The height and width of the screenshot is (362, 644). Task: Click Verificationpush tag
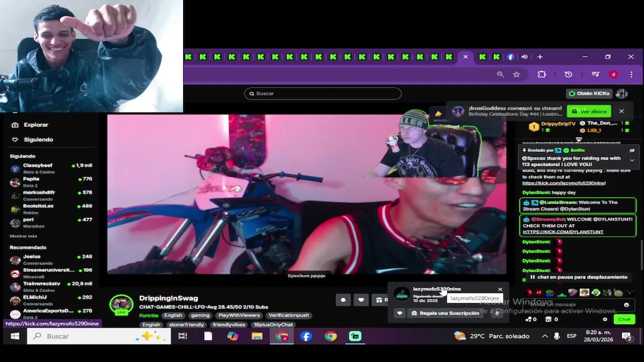click(x=288, y=315)
